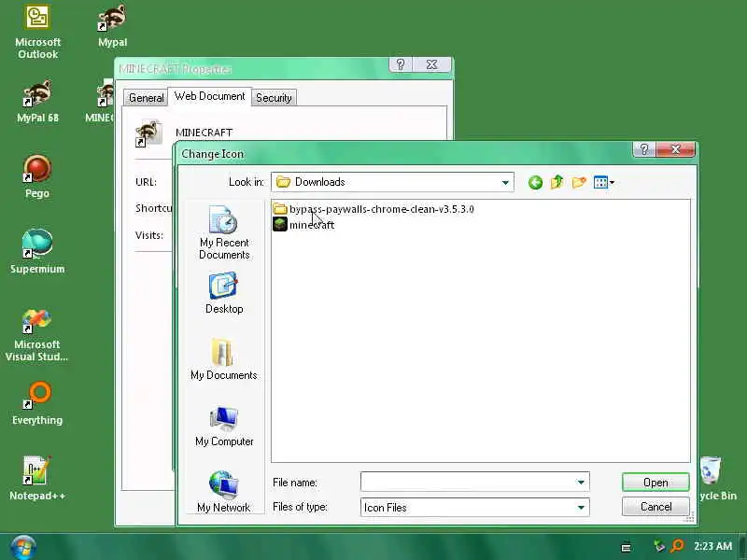Open the View menu button
Viewport: 747px width, 560px height.
coord(603,182)
